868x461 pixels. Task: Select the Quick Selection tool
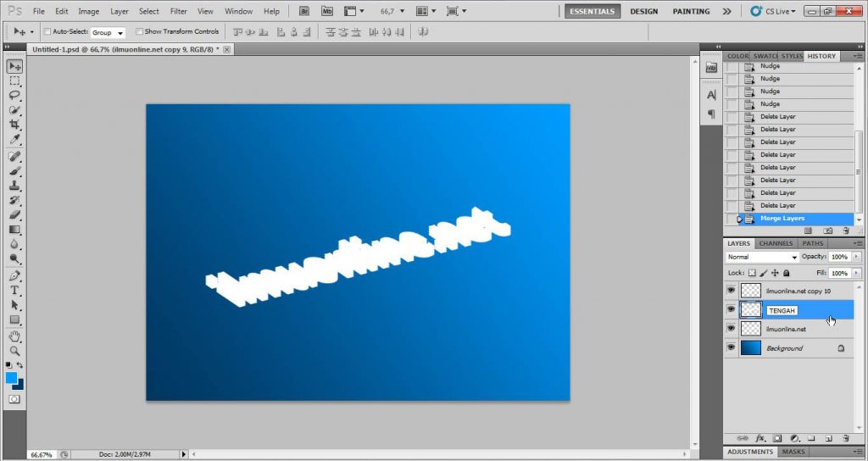tap(14, 109)
